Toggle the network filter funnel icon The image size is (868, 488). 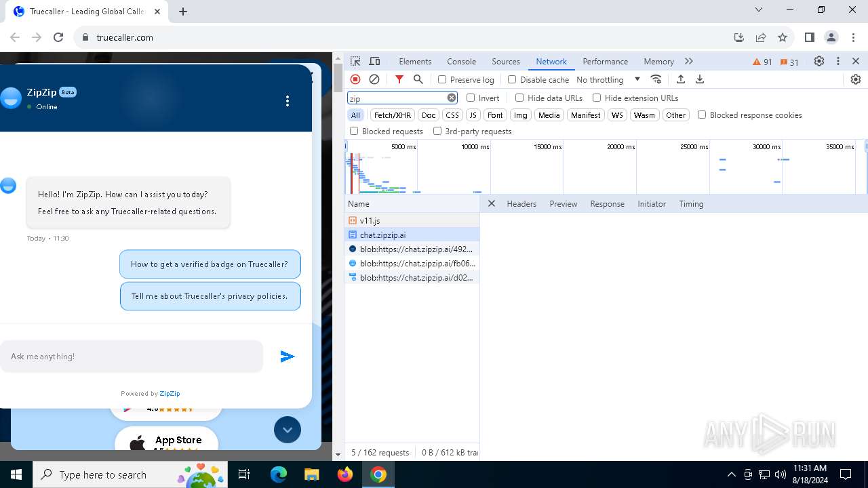(399, 79)
